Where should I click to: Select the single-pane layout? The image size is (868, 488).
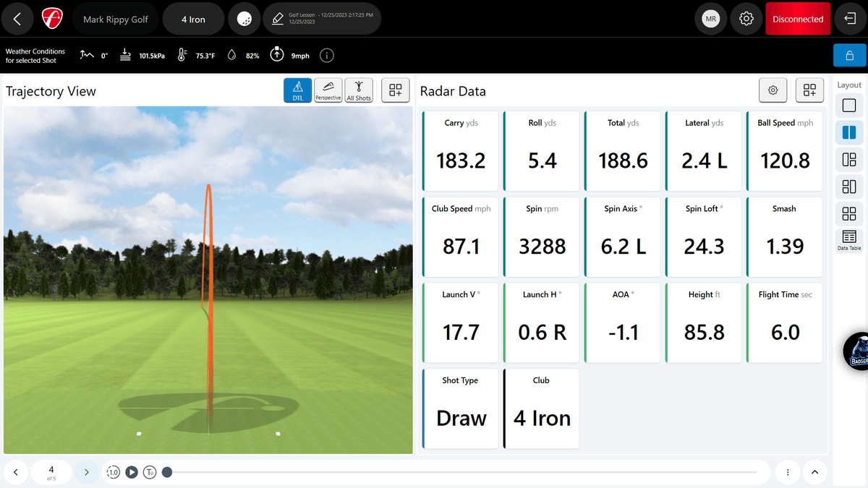[849, 106]
